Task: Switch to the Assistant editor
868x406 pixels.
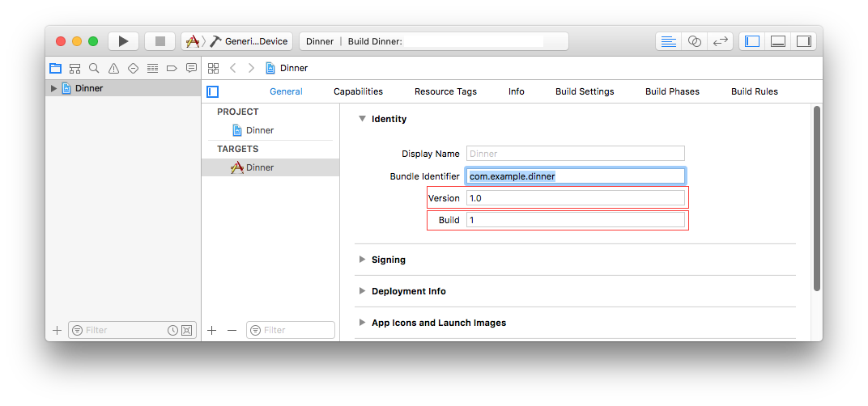Action: 694,41
